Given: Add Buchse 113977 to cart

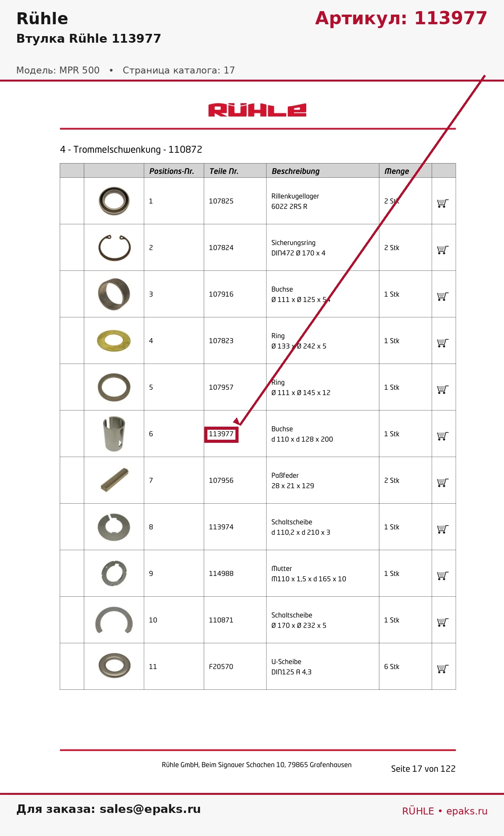Looking at the screenshot, I should (x=443, y=436).
